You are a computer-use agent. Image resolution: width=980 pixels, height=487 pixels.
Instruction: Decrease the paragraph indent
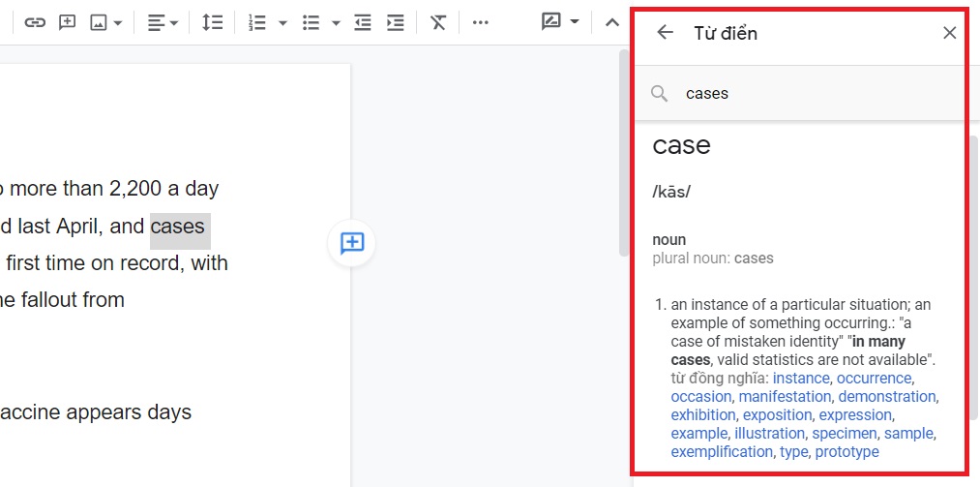point(363,22)
